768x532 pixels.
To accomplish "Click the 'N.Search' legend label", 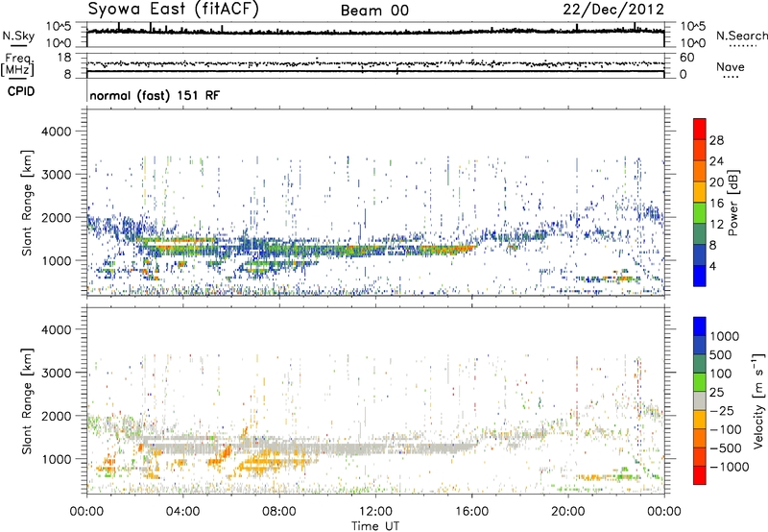I will tap(741, 36).
